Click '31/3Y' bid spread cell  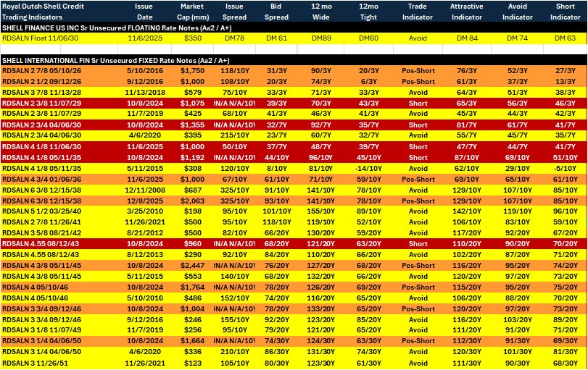277,71
